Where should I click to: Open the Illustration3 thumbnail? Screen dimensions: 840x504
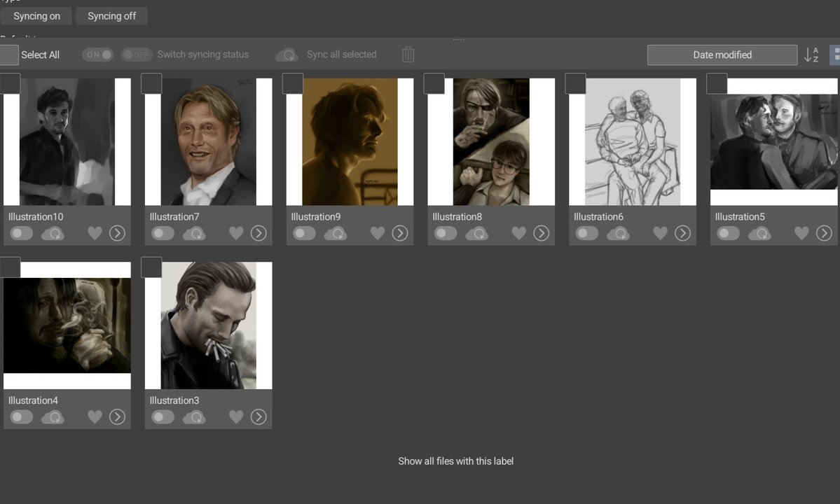208,325
